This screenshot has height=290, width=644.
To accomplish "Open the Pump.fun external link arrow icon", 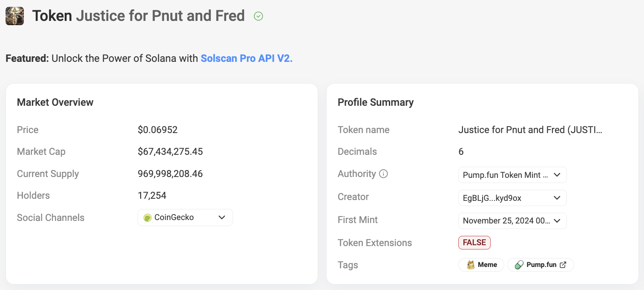I will tap(563, 265).
